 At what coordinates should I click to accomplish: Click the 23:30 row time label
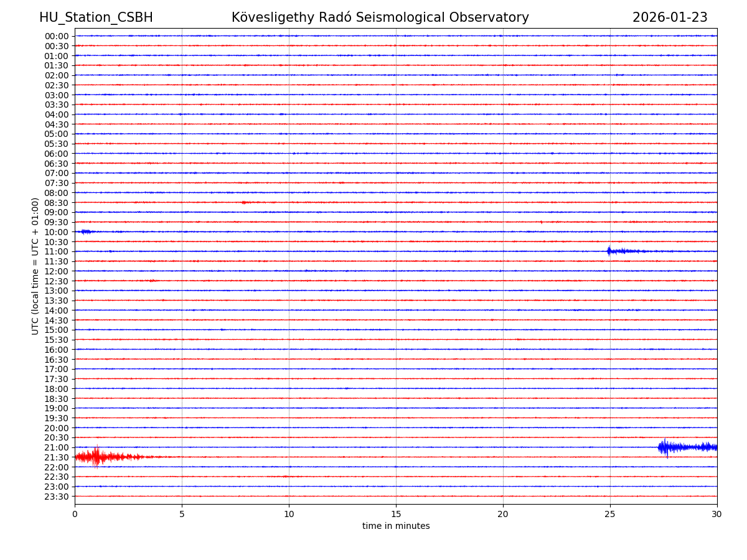tap(56, 497)
